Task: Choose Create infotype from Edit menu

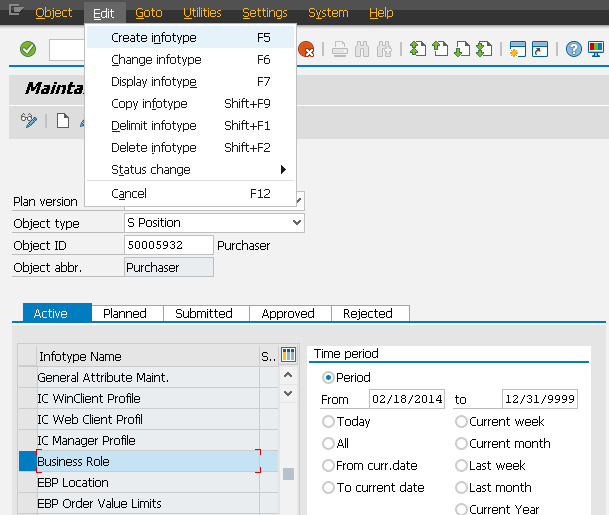Action: tap(190, 38)
